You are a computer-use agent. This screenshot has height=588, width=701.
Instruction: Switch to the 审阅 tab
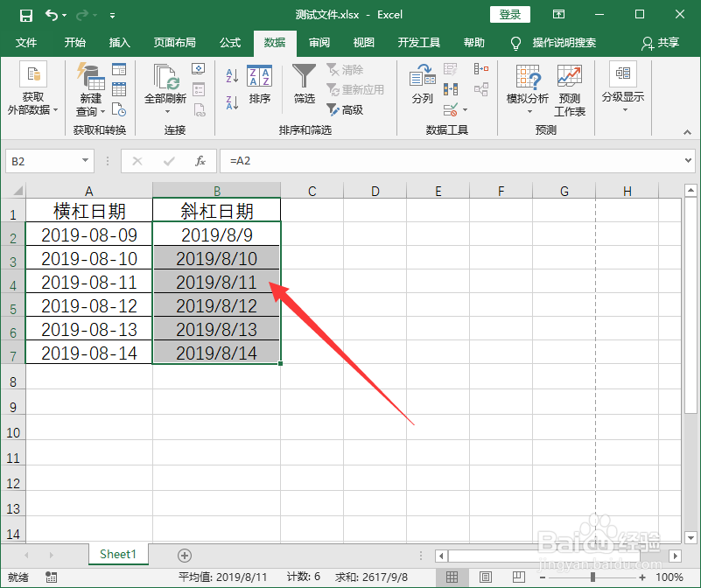click(x=319, y=43)
